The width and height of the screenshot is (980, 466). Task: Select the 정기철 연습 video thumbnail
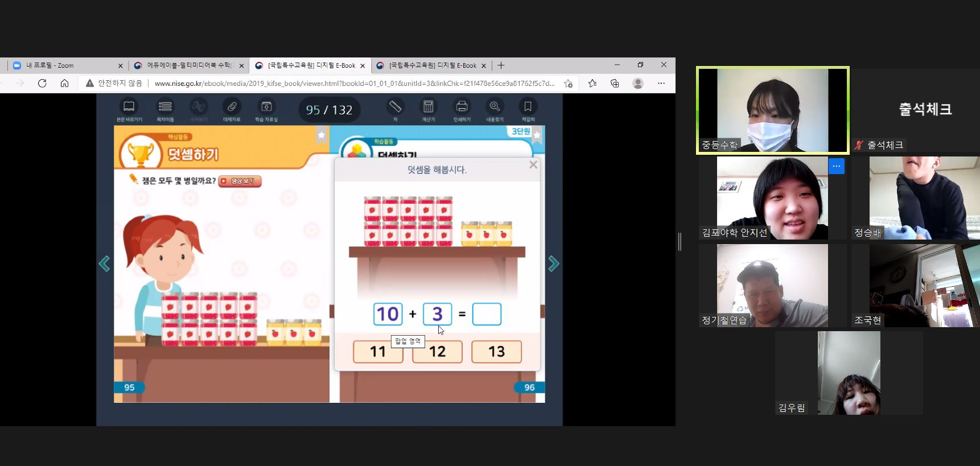[x=773, y=286]
